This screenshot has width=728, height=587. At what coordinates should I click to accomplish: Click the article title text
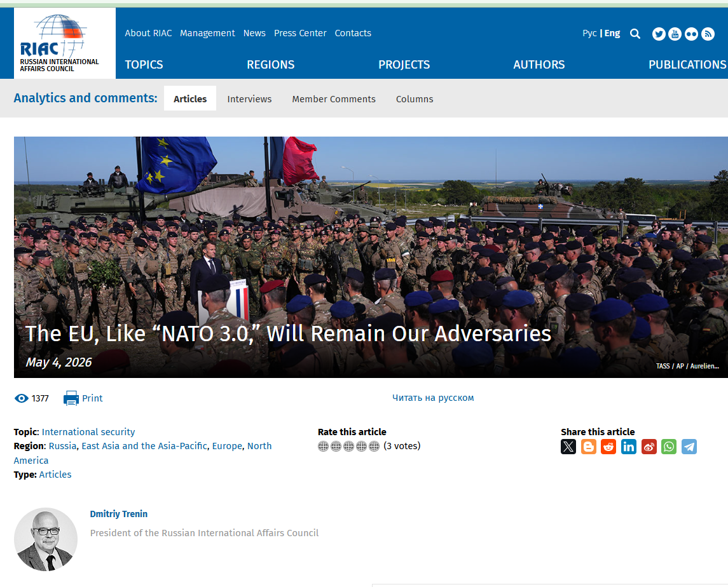tap(288, 334)
